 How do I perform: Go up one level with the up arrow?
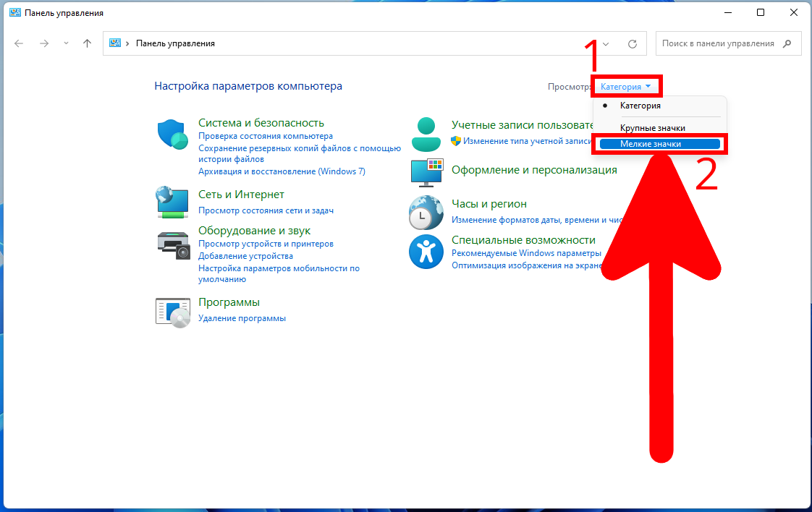[87, 43]
